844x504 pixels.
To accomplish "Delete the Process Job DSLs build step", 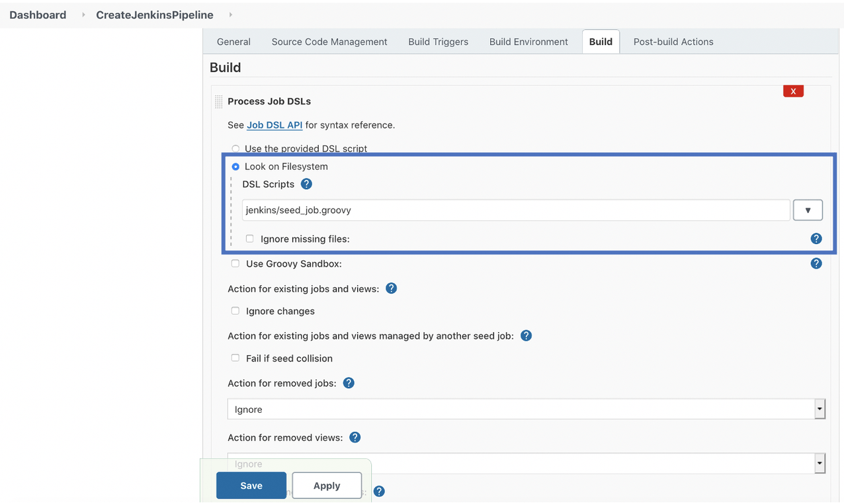I will click(793, 91).
